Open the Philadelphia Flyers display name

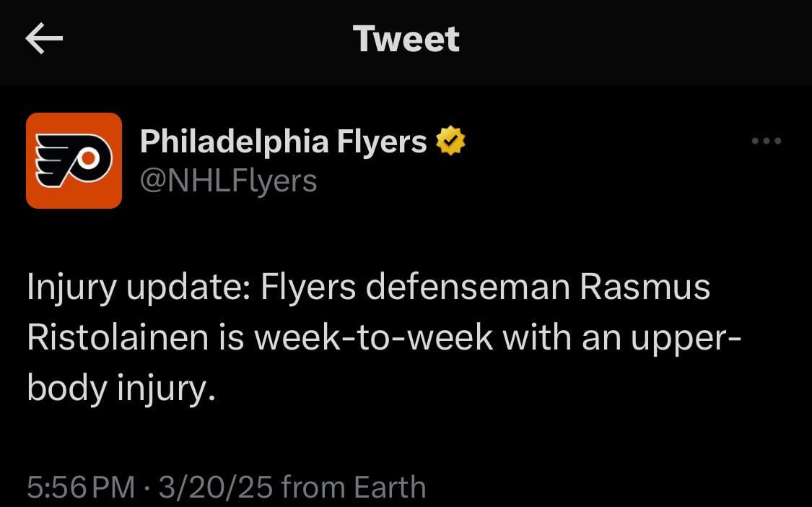[283, 142]
